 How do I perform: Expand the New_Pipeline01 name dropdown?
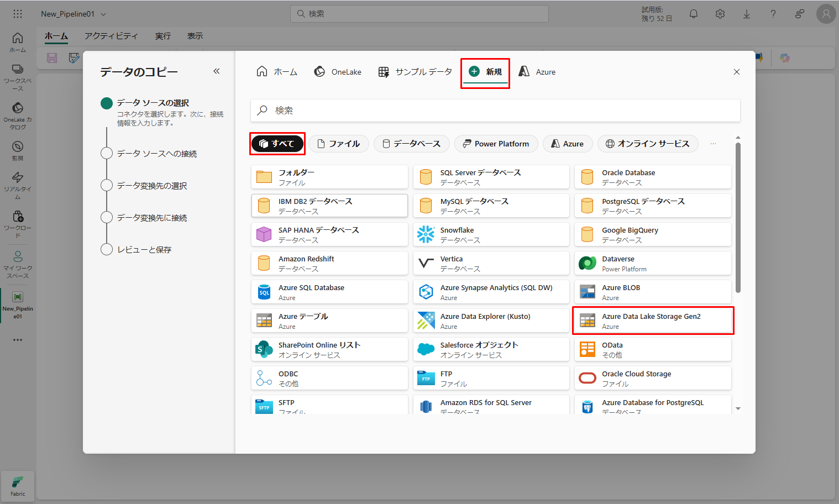[103, 14]
